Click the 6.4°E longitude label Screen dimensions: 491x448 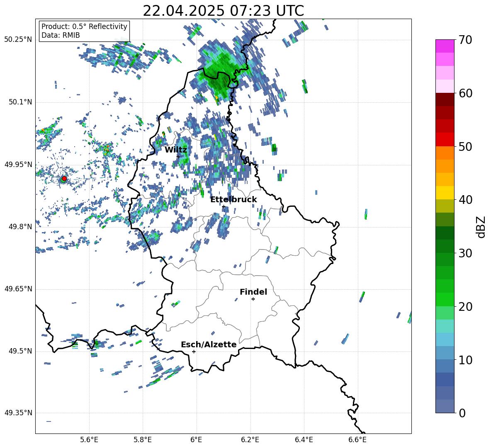coord(304,440)
